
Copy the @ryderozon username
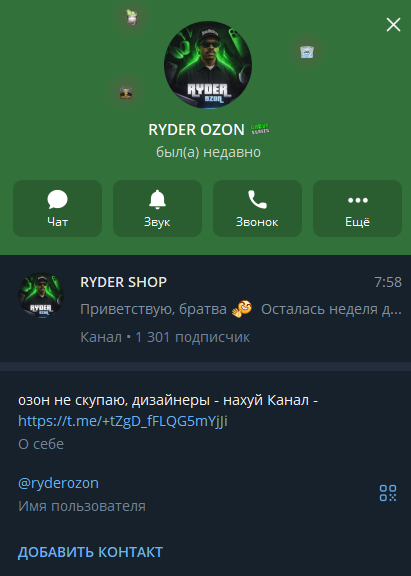point(58,483)
